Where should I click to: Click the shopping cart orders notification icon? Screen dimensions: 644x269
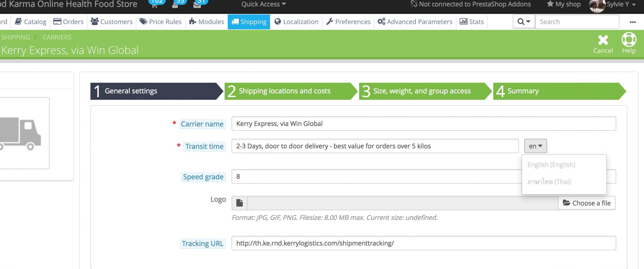pyautogui.click(x=155, y=5)
